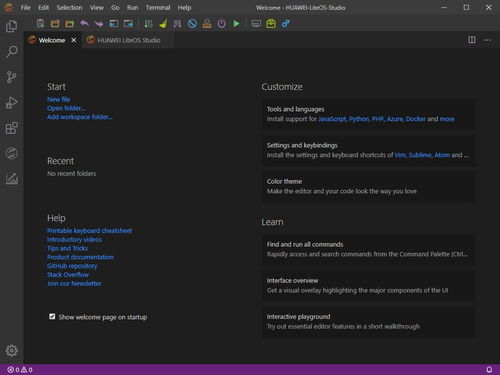Image resolution: width=500 pixels, height=375 pixels.
Task: Click the Open folder... link
Action: coord(66,108)
